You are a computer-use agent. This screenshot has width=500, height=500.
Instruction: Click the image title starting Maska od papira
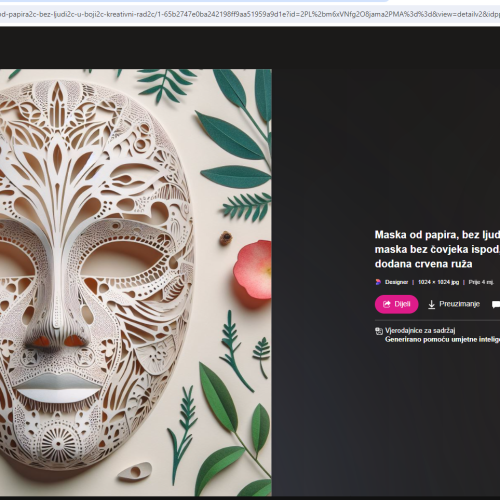point(437,249)
